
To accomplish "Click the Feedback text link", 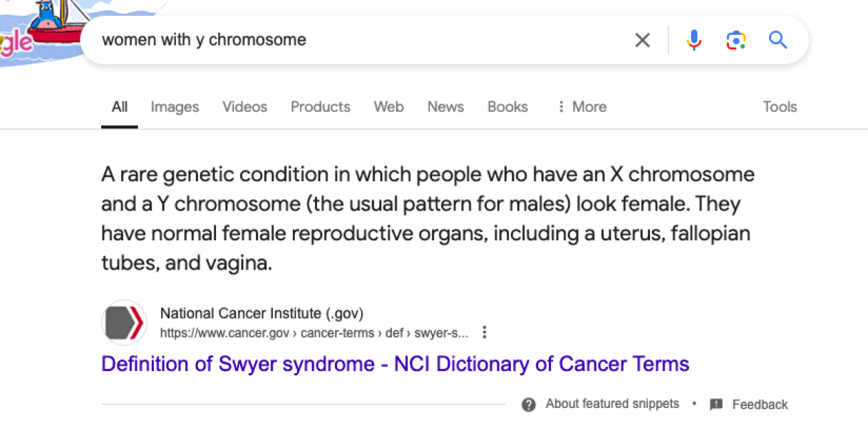I will coord(760,404).
